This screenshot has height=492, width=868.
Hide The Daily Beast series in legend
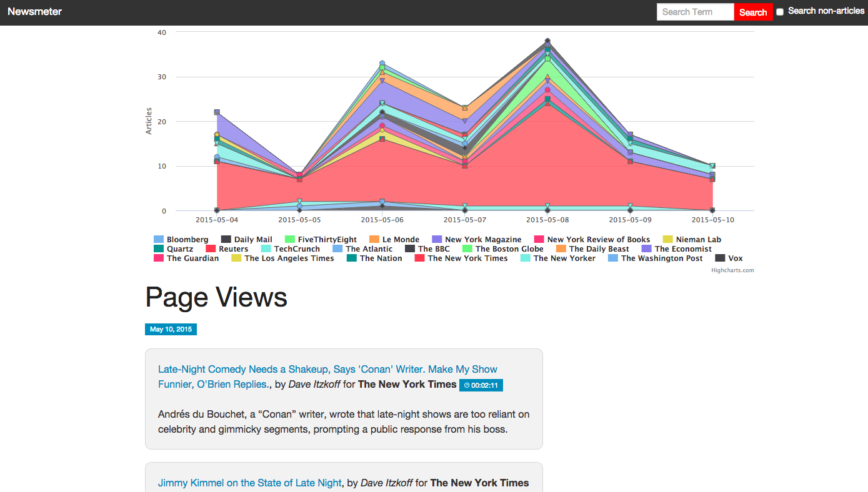click(592, 249)
